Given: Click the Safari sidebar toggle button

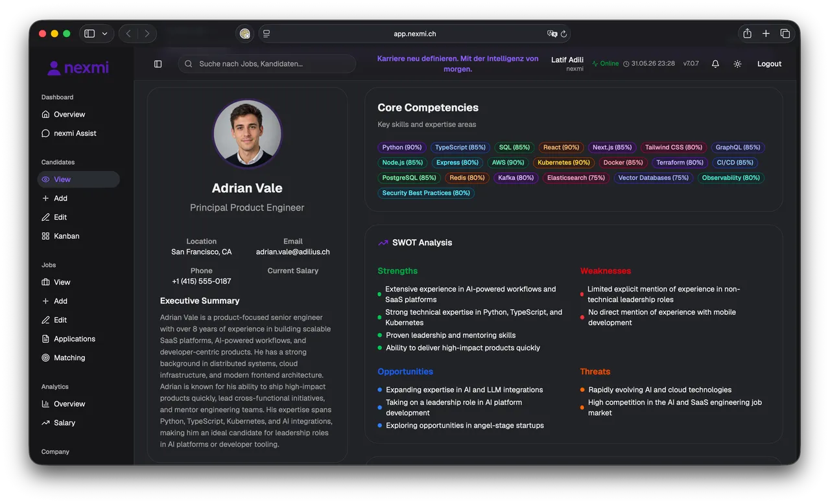Looking at the screenshot, I should pyautogui.click(x=89, y=34).
